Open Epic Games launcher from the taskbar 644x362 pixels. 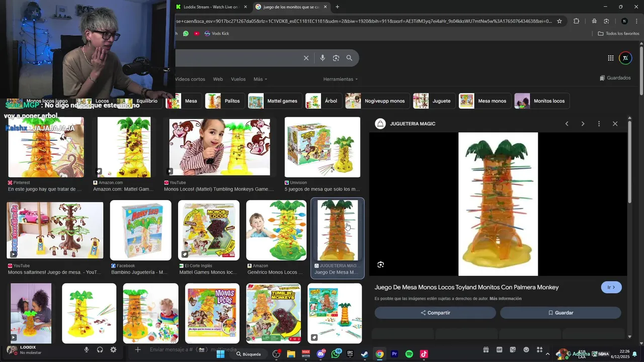350,354
